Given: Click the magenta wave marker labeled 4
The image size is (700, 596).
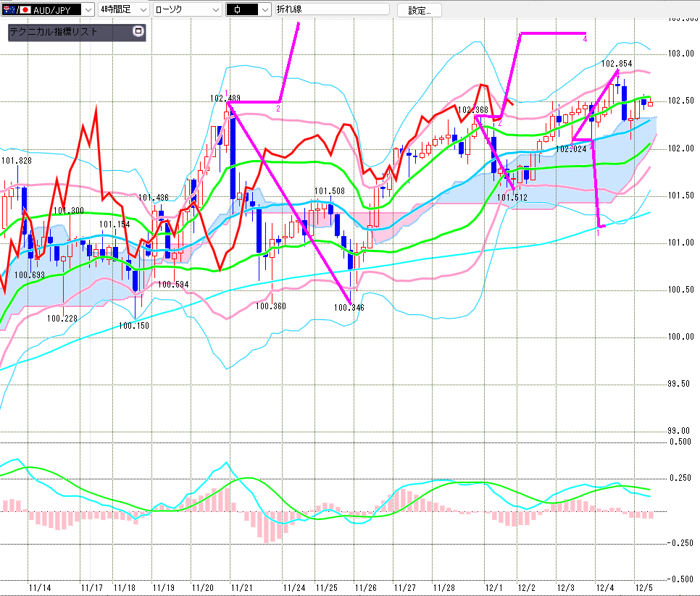Looking at the screenshot, I should [x=585, y=39].
